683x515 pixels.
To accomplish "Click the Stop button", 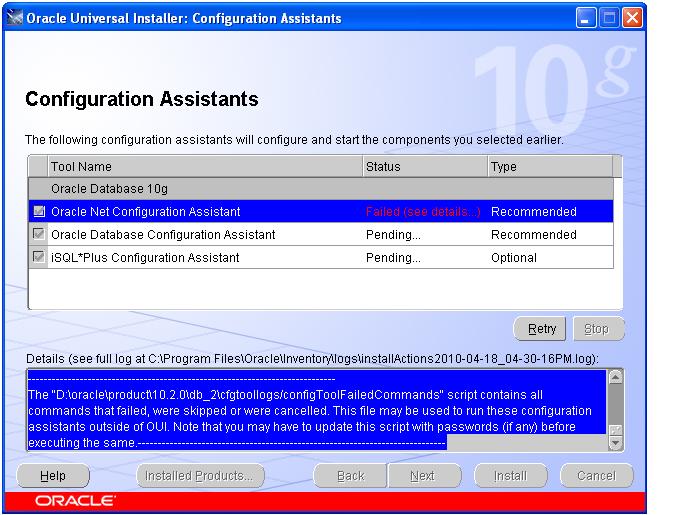I will tap(598, 329).
